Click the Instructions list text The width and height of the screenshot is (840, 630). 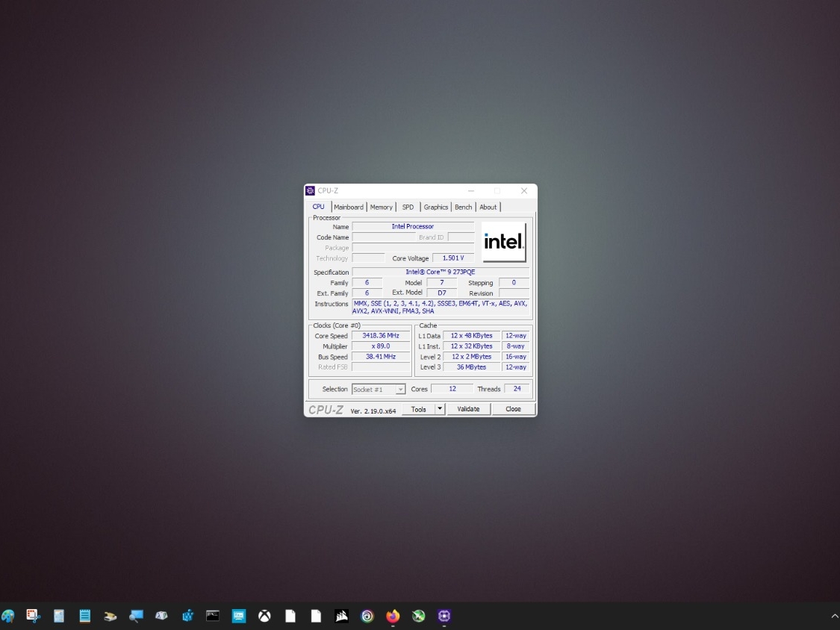coord(441,307)
